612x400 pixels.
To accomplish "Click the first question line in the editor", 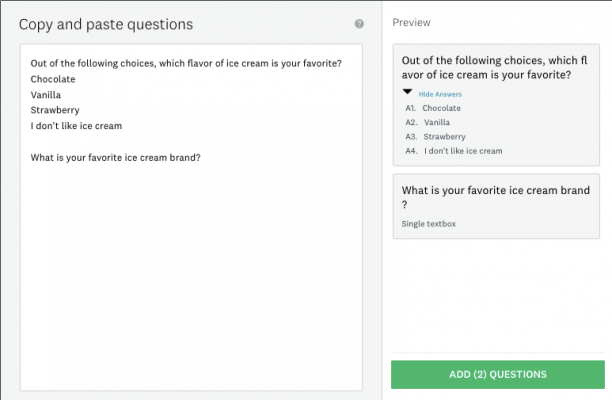I will tap(186, 64).
